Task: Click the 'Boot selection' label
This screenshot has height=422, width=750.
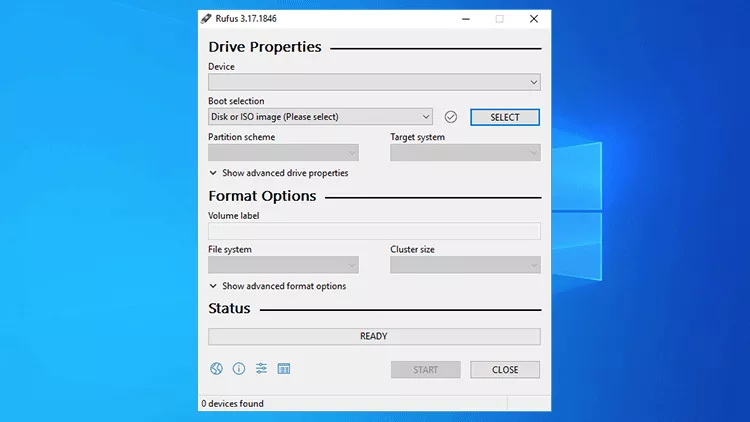Action: pos(236,101)
